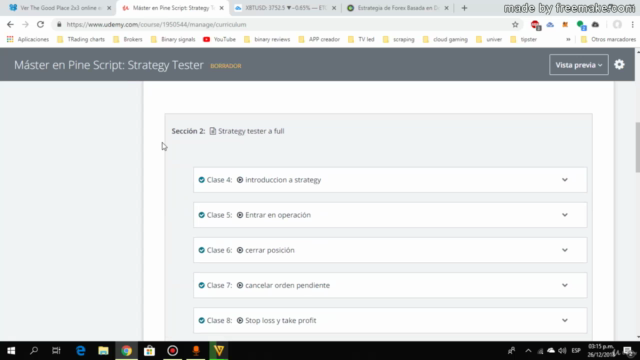The height and width of the screenshot is (360, 640).
Task: Click published check icon of Clase 4
Action: (201, 180)
